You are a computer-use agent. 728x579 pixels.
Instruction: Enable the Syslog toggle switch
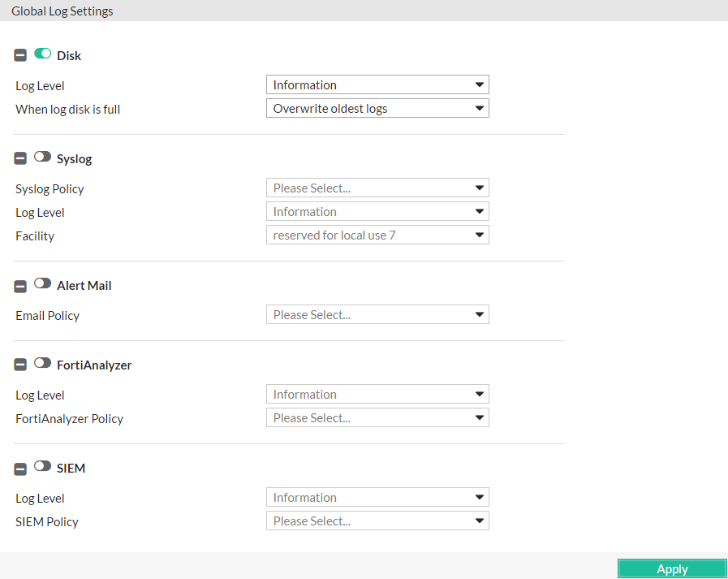tap(43, 157)
